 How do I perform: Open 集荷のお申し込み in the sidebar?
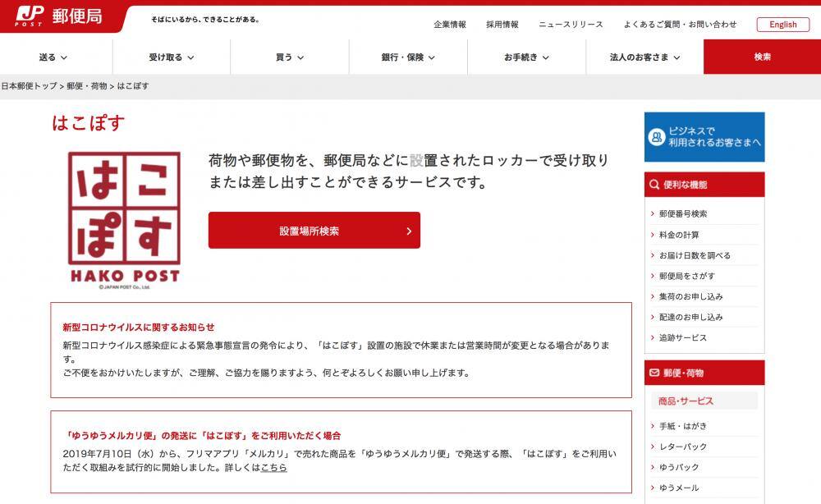pos(690,296)
